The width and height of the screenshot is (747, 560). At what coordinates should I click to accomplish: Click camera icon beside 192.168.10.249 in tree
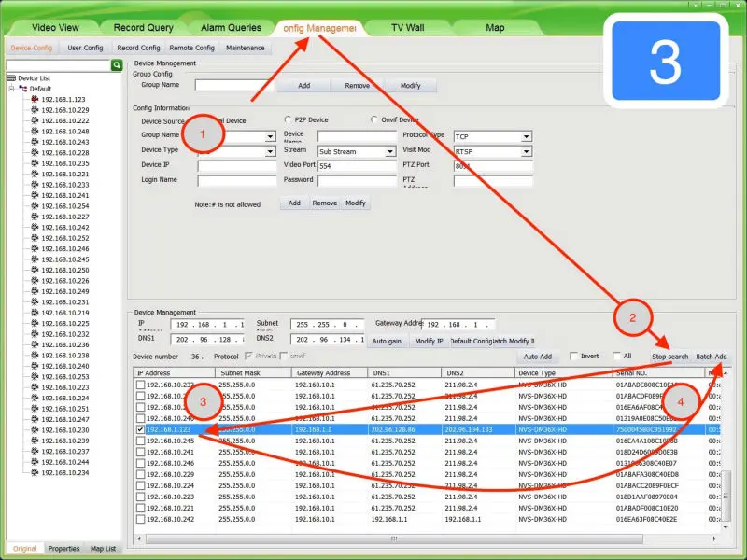pos(35,291)
